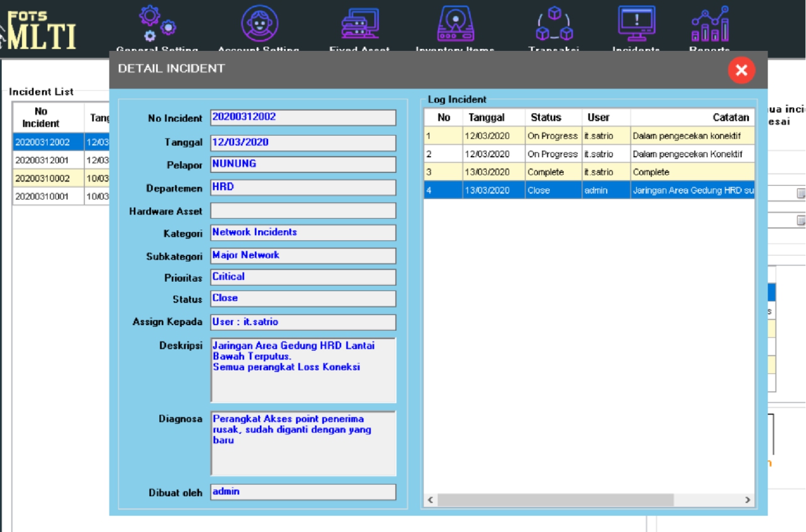Select log row 3 with Complete status
Screen dimensions: 806x532
(x=588, y=172)
